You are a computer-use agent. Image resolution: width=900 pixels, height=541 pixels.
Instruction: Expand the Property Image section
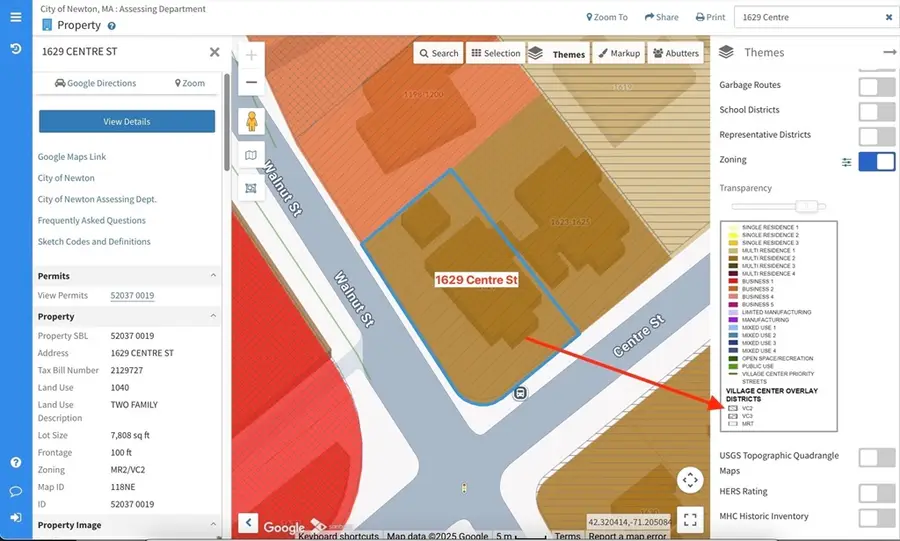tap(213, 525)
